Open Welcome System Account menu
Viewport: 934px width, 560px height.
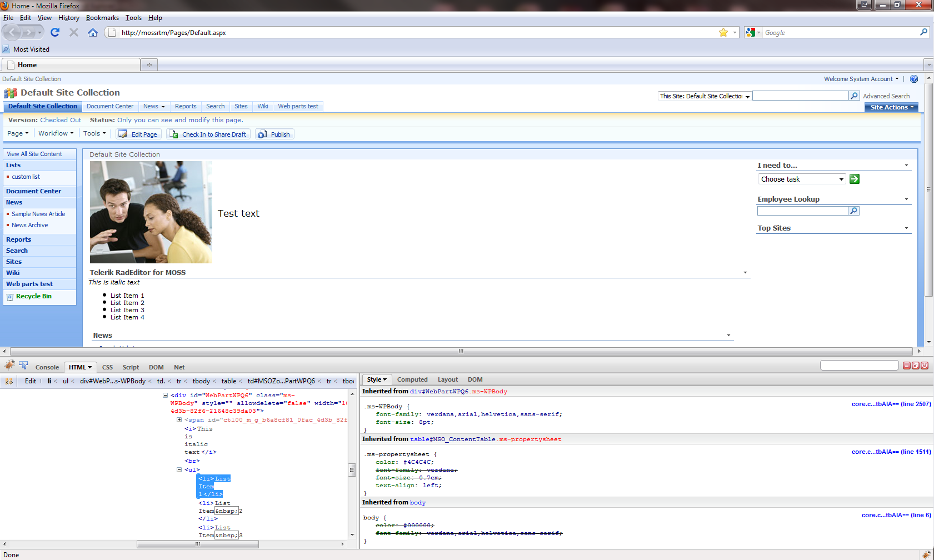pos(861,79)
